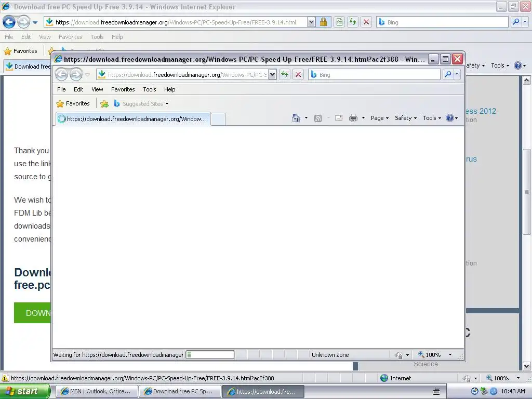Open Help icon in popup command bar
The height and width of the screenshot is (399, 532).
coord(450,118)
